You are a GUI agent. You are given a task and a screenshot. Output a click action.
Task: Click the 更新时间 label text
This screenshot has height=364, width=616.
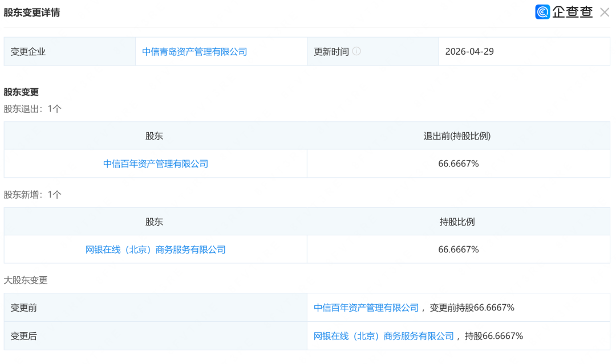(331, 52)
